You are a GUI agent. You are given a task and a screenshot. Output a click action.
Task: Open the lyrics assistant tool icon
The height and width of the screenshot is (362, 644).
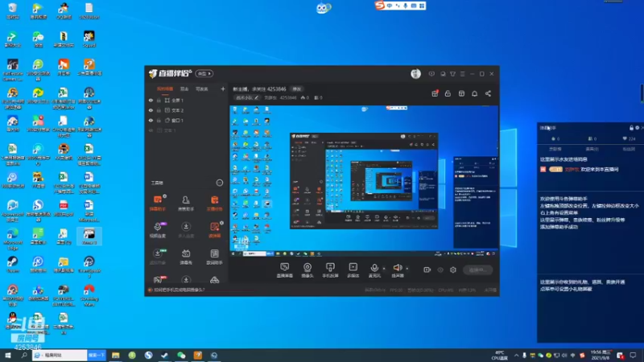tap(214, 257)
